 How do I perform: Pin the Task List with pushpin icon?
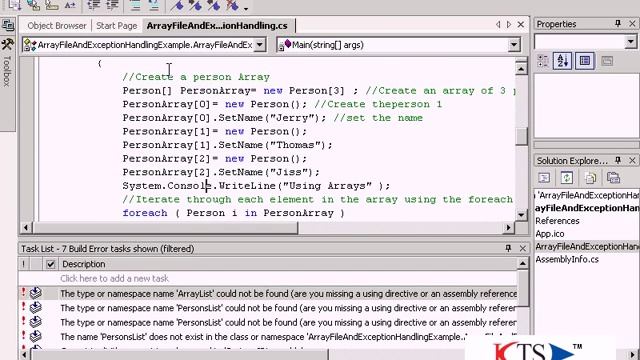(508, 248)
